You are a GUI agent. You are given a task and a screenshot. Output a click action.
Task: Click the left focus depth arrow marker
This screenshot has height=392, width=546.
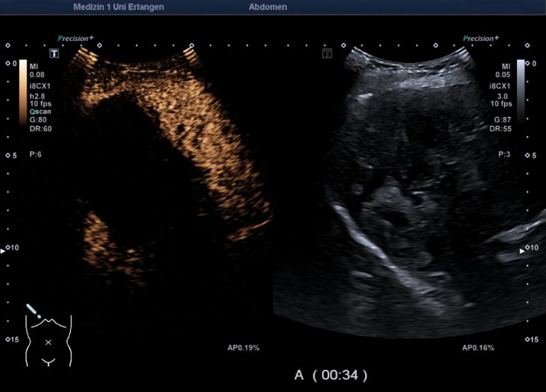tap(3, 251)
